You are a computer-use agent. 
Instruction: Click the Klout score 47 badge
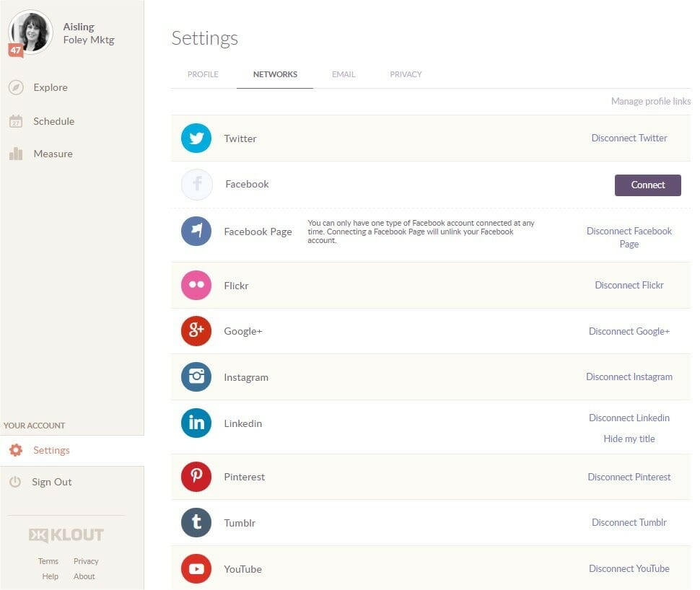pos(16,50)
